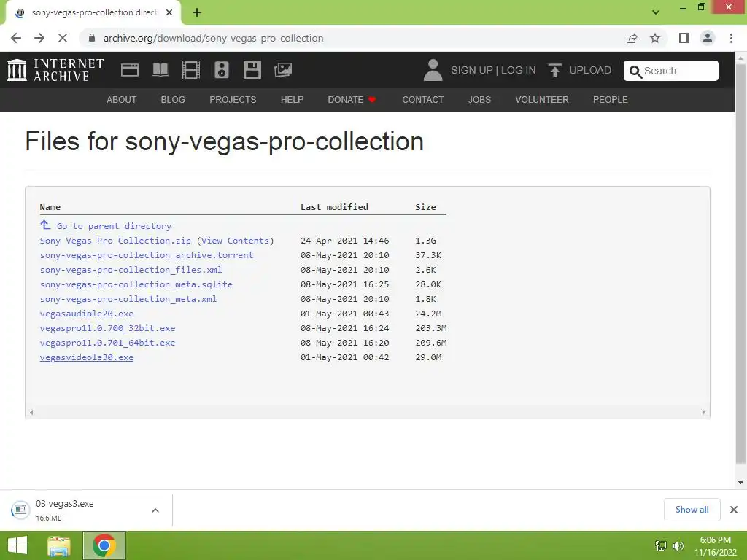Go back to the previous page
747x560 pixels.
(x=16, y=38)
